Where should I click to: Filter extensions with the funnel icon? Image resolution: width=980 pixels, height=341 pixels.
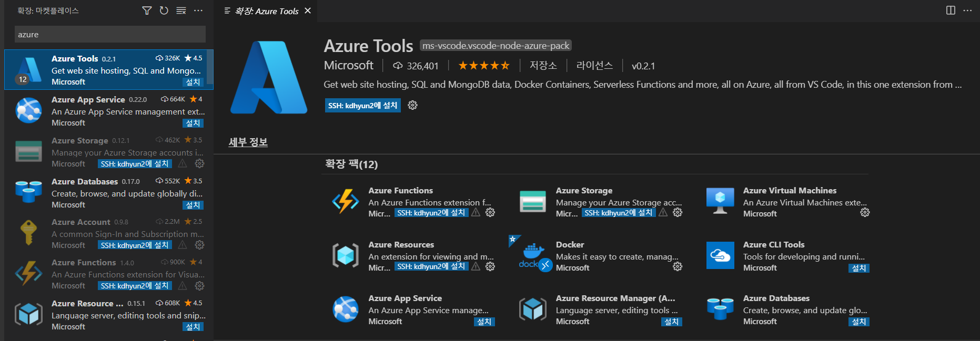pos(147,11)
